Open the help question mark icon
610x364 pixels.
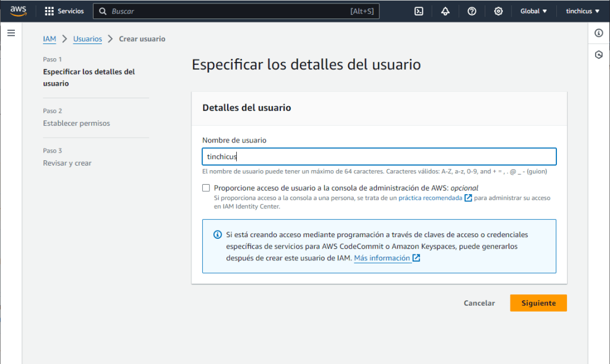(472, 11)
